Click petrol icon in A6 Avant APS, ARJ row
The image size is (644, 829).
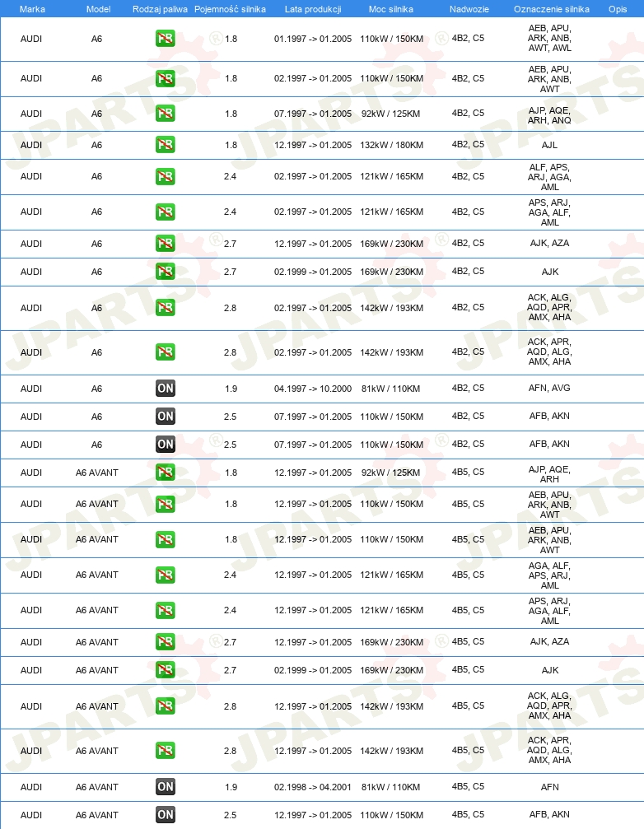coord(165,610)
